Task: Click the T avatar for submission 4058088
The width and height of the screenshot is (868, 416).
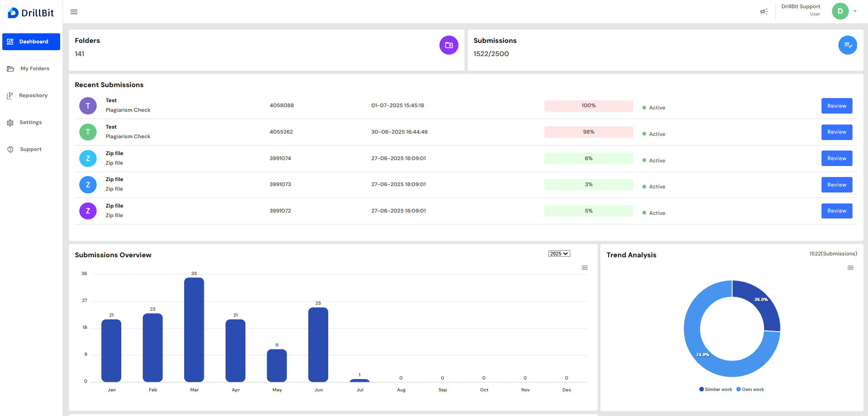Action: [x=88, y=106]
